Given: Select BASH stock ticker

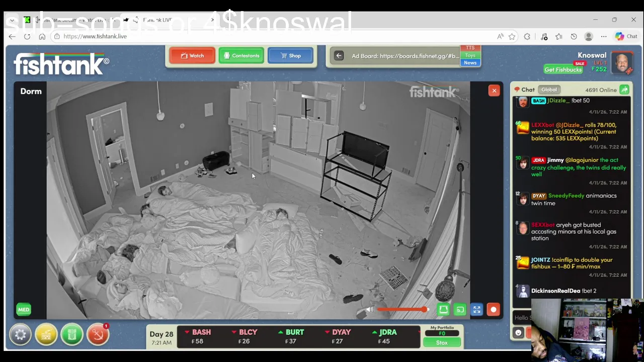Looking at the screenshot, I should 197,336.
